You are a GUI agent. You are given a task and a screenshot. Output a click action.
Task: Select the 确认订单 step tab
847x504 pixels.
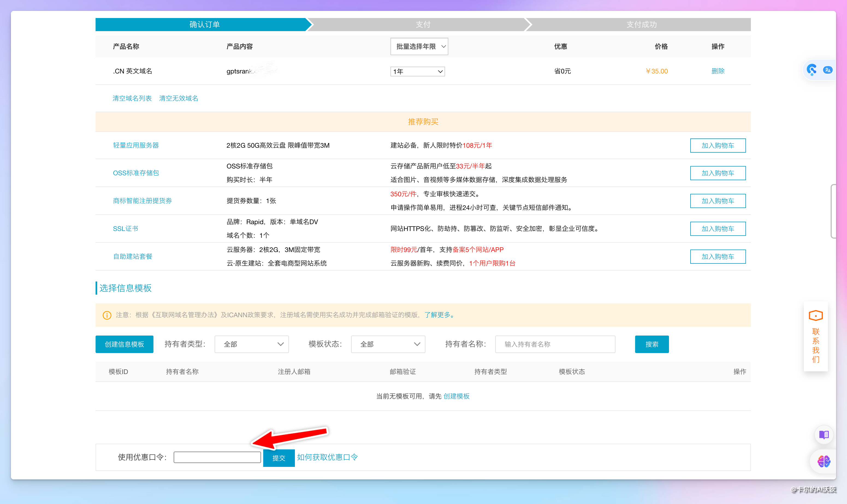[x=204, y=25]
